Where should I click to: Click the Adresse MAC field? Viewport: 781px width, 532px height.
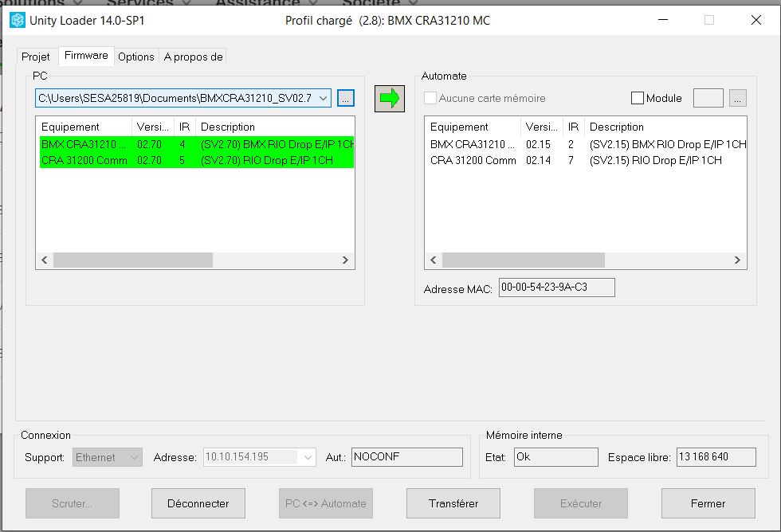[557, 288]
